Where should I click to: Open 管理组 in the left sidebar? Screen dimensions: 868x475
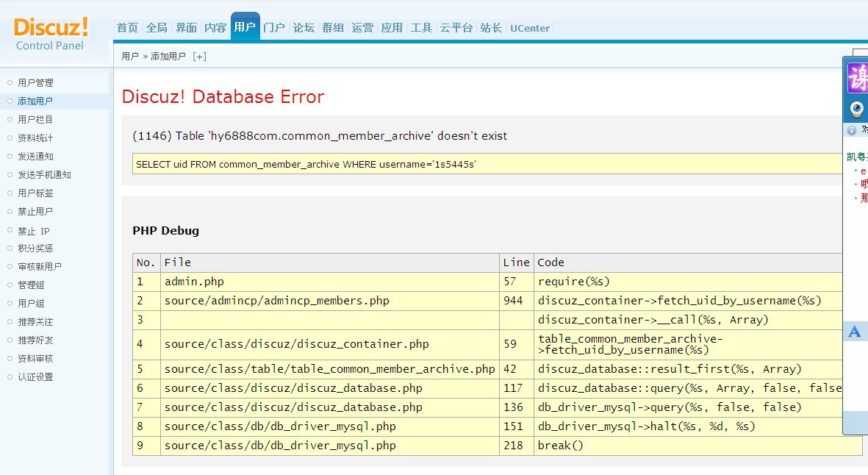coord(31,285)
